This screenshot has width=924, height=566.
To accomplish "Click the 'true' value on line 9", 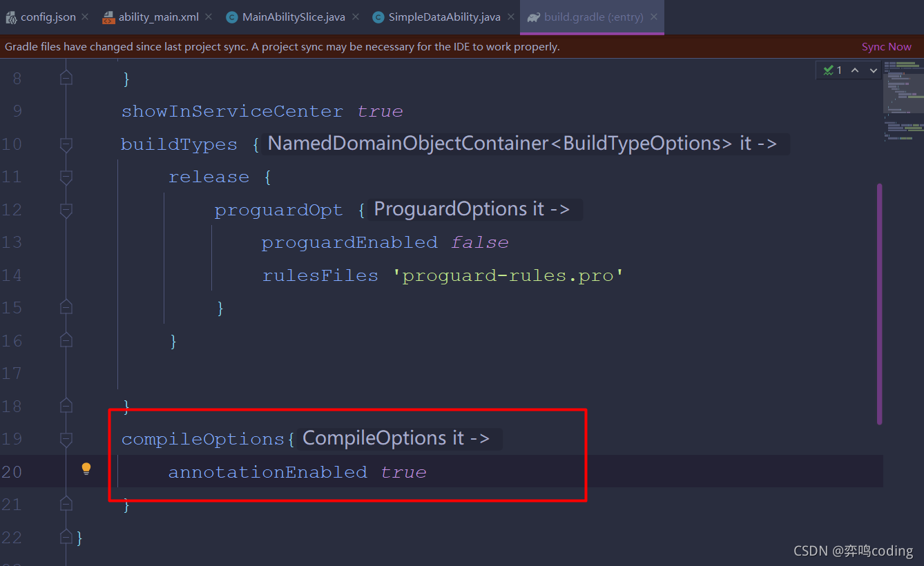I will pos(381,111).
